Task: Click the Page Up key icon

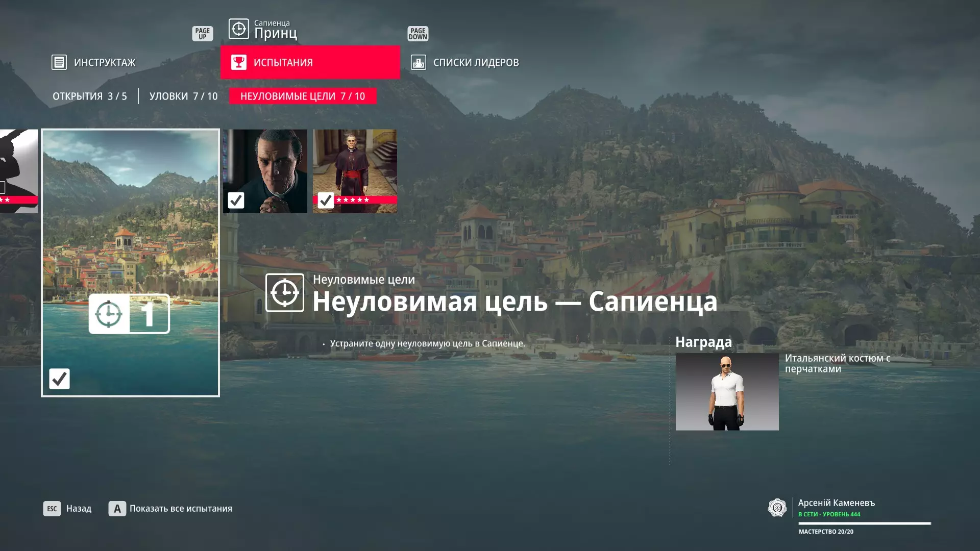Action: tap(203, 34)
